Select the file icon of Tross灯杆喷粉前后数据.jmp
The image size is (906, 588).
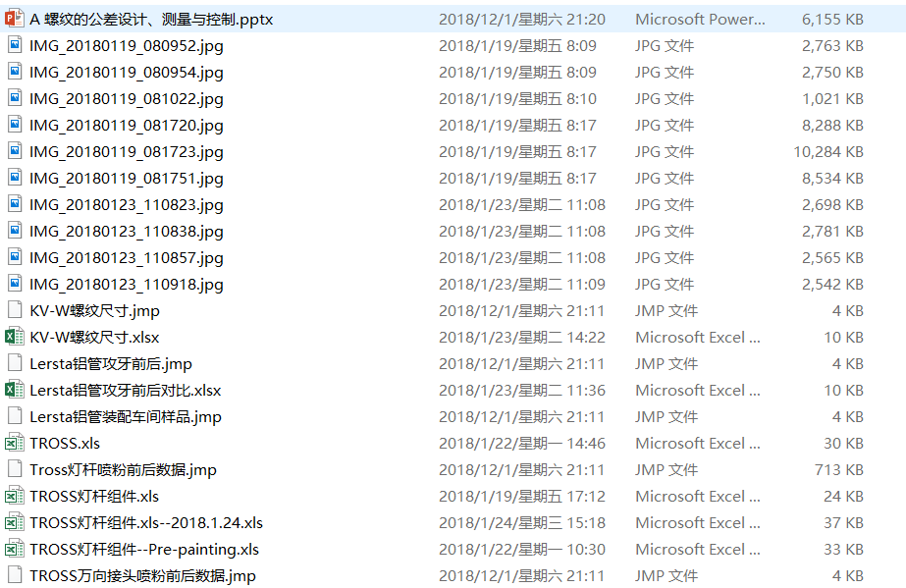point(14,469)
